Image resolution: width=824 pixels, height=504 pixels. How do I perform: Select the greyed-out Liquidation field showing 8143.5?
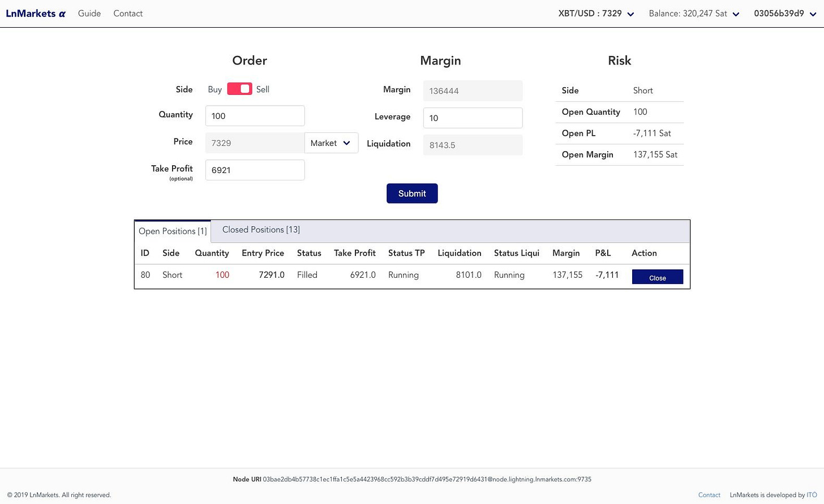pos(473,145)
